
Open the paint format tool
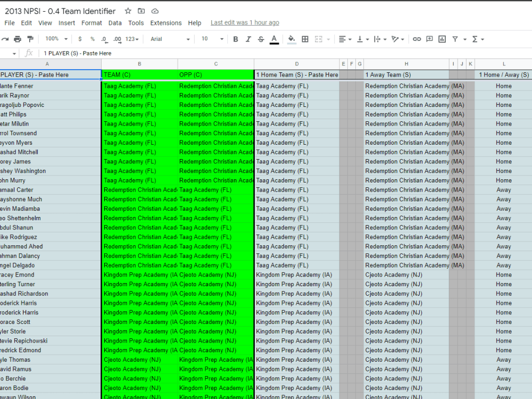pyautogui.click(x=31, y=39)
